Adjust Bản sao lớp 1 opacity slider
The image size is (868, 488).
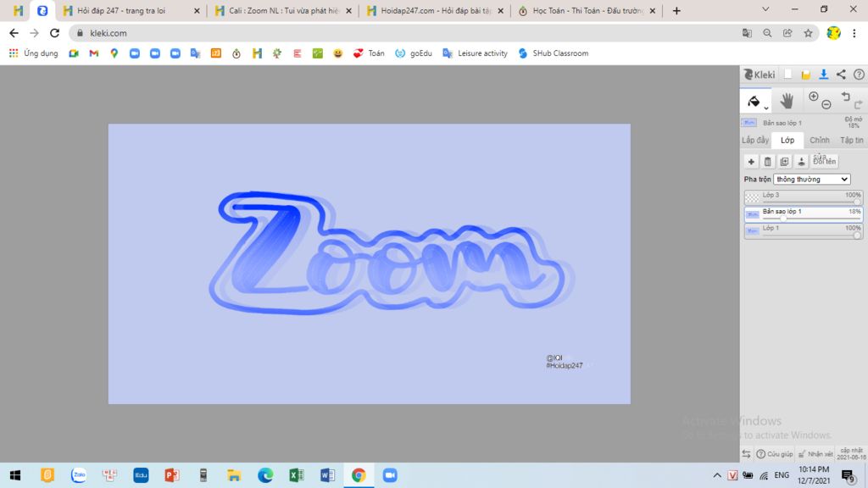pos(782,219)
